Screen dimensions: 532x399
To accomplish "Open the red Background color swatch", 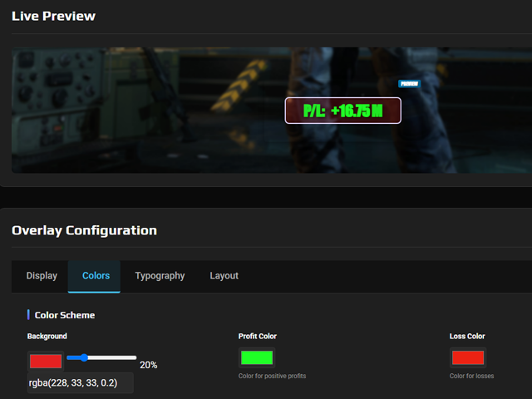I will click(46, 361).
